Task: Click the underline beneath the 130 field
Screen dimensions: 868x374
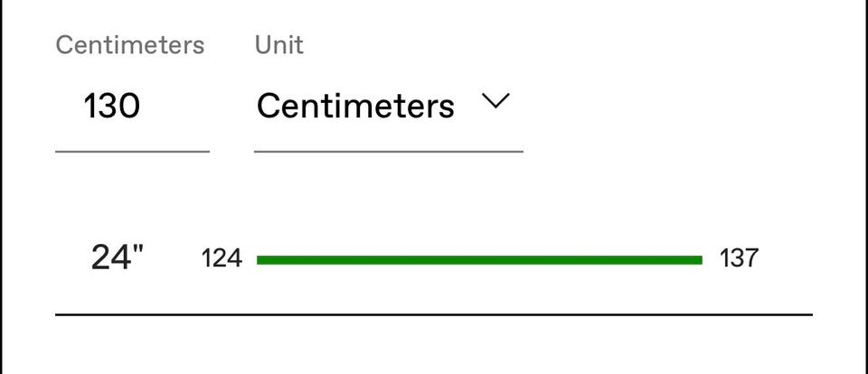Action: [132, 151]
